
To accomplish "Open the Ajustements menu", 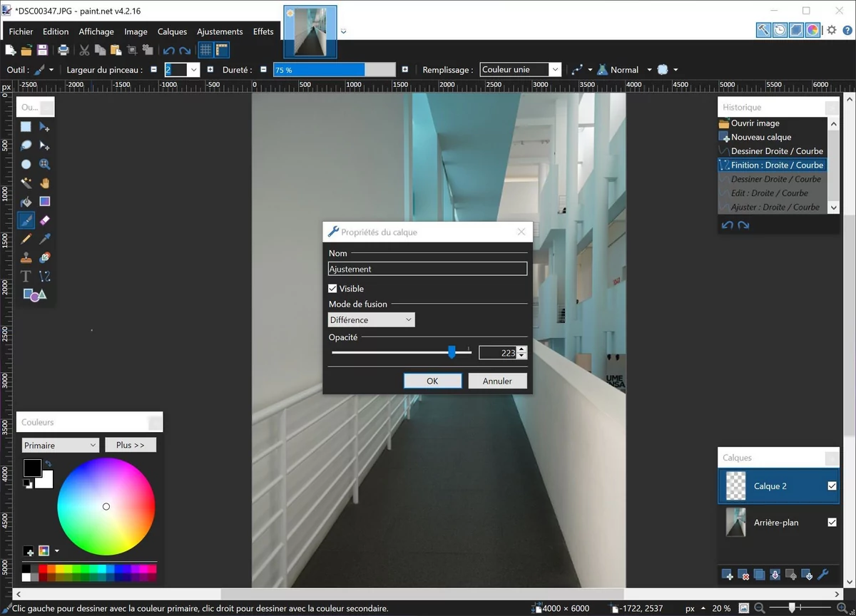I will coord(220,31).
